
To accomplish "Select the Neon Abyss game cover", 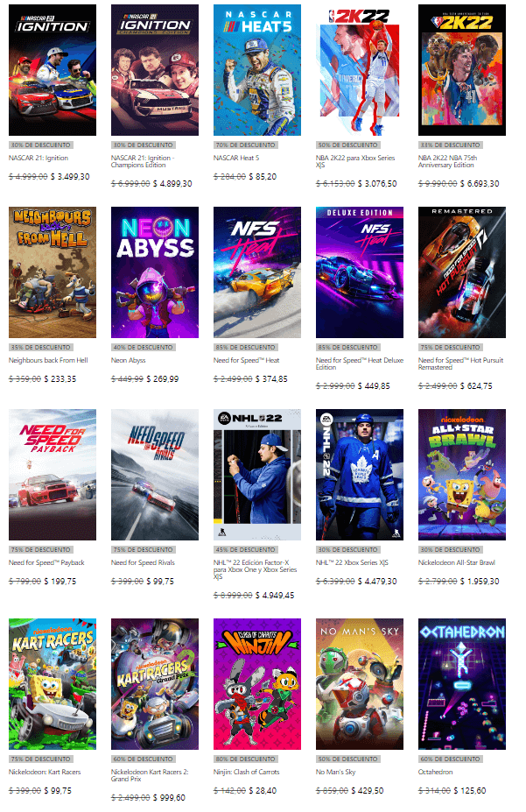I will pos(155,272).
